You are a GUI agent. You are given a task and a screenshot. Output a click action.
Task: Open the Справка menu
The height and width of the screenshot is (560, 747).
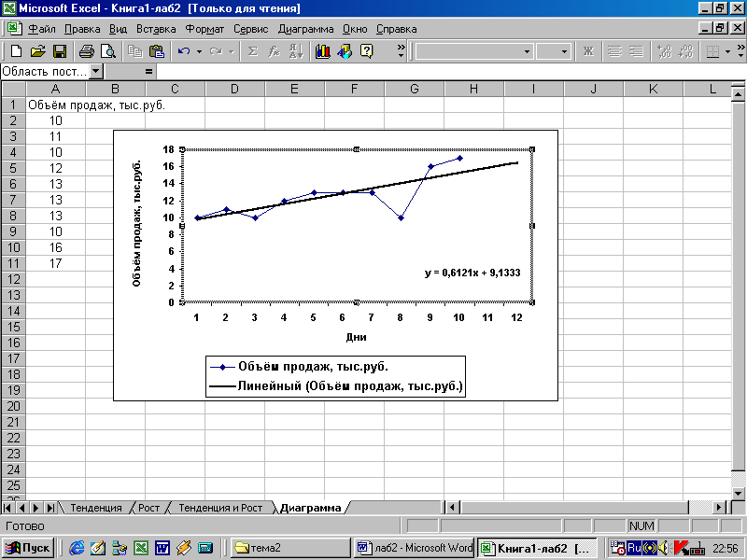(396, 29)
